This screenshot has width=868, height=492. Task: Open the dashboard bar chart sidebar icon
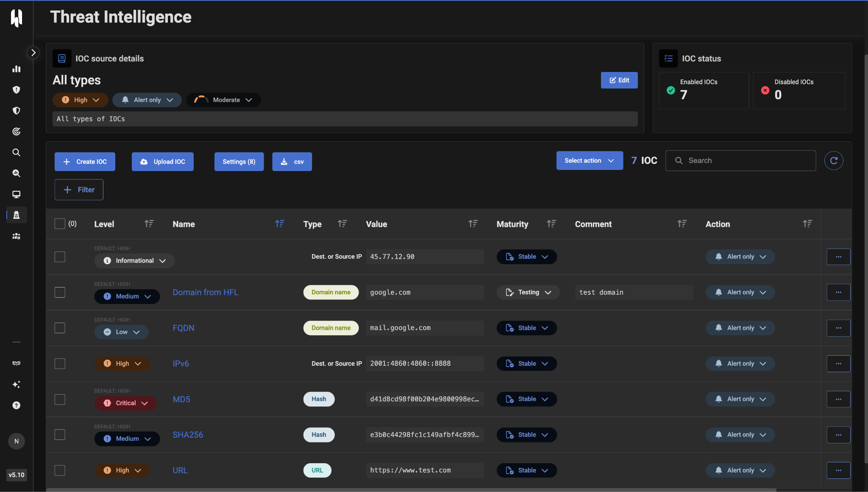tap(16, 69)
